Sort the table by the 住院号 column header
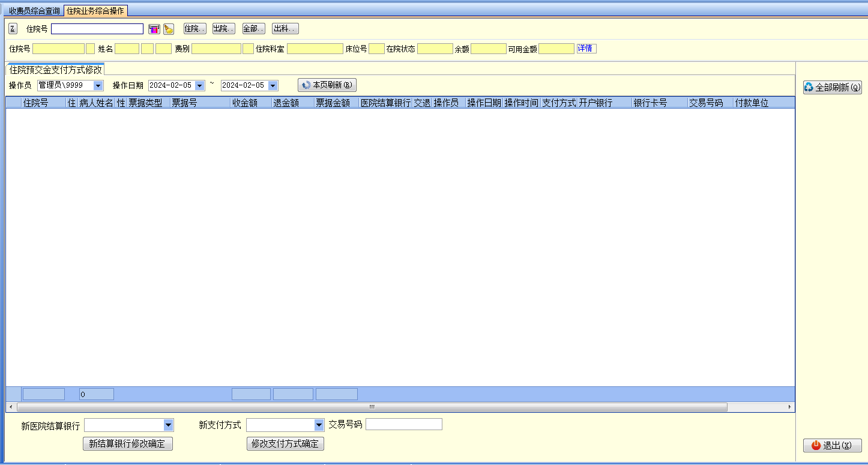This screenshot has width=868, height=465. 44,103
